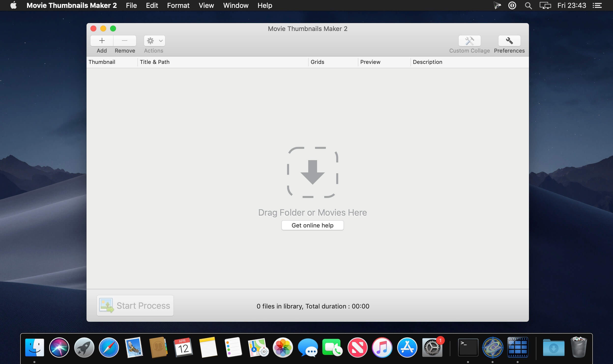Screen dimensions: 613x364
Task: Click Get online help button
Action: click(x=312, y=225)
